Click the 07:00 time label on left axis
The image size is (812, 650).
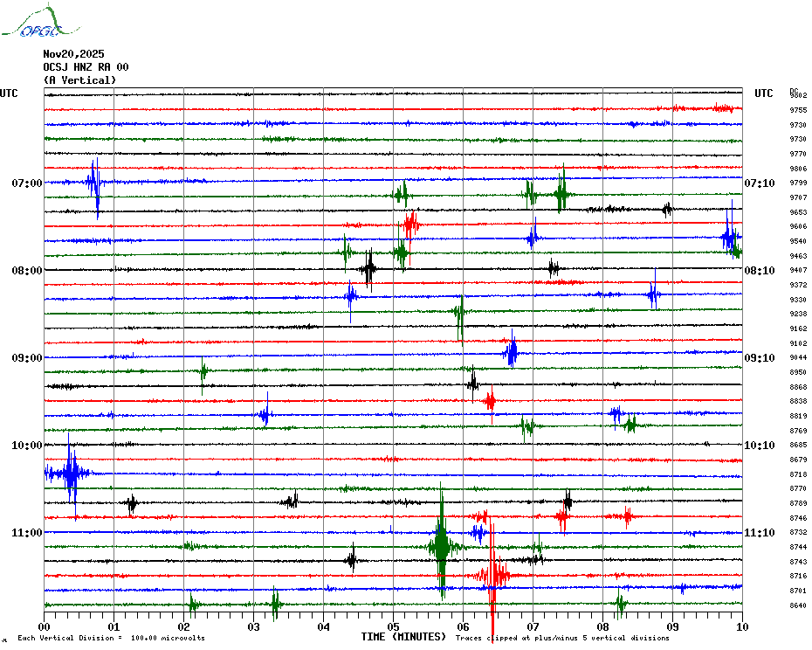point(27,183)
